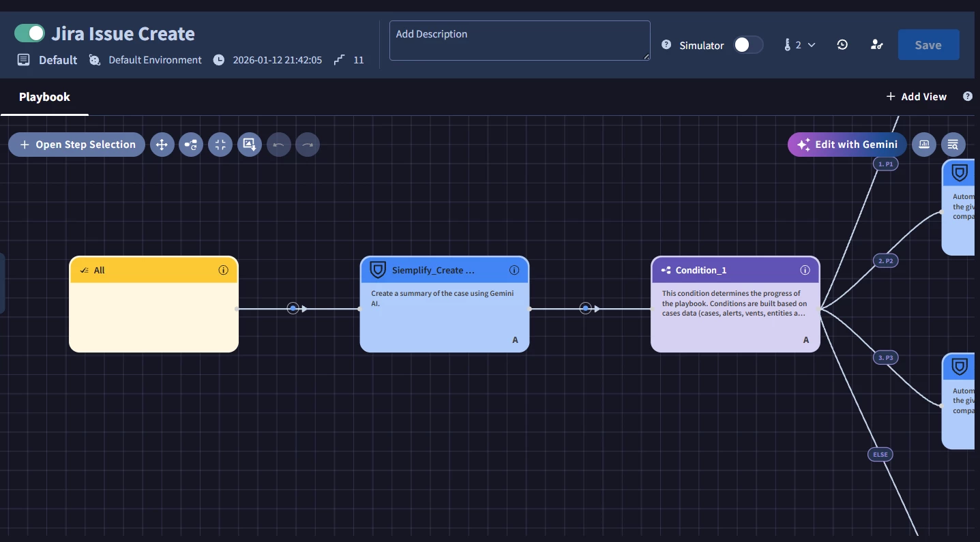Click the Default folder icon in header
This screenshot has width=980, height=542.
coord(24,60)
